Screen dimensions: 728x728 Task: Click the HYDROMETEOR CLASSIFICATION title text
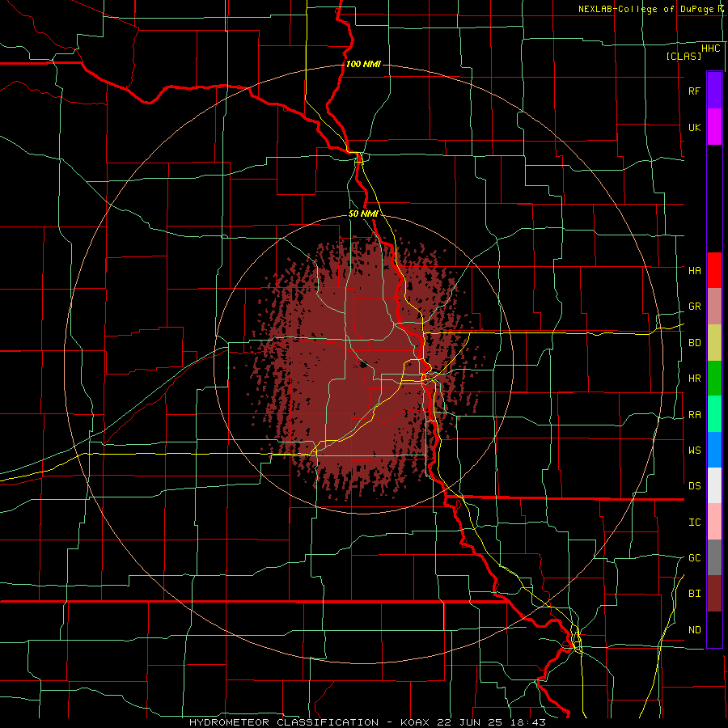click(284, 722)
